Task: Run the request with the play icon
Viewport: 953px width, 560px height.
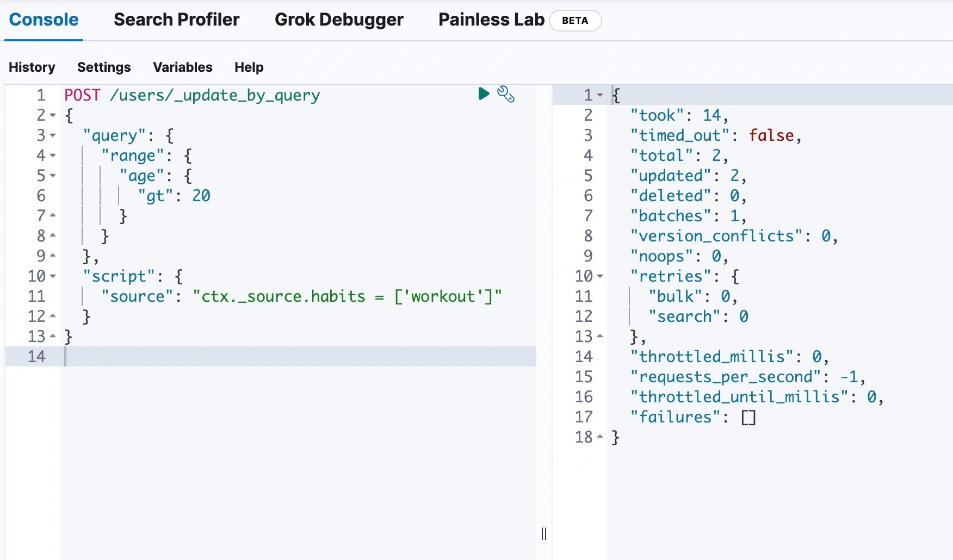Action: (484, 94)
